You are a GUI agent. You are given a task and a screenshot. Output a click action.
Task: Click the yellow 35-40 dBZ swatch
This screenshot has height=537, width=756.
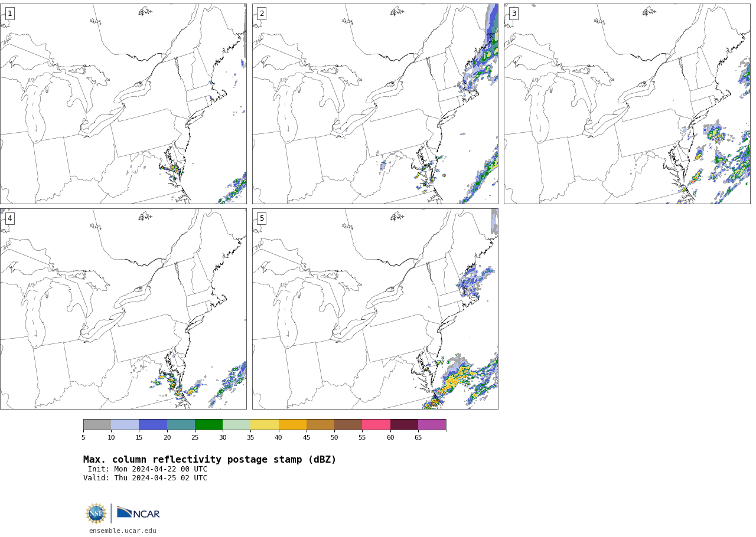click(x=265, y=425)
